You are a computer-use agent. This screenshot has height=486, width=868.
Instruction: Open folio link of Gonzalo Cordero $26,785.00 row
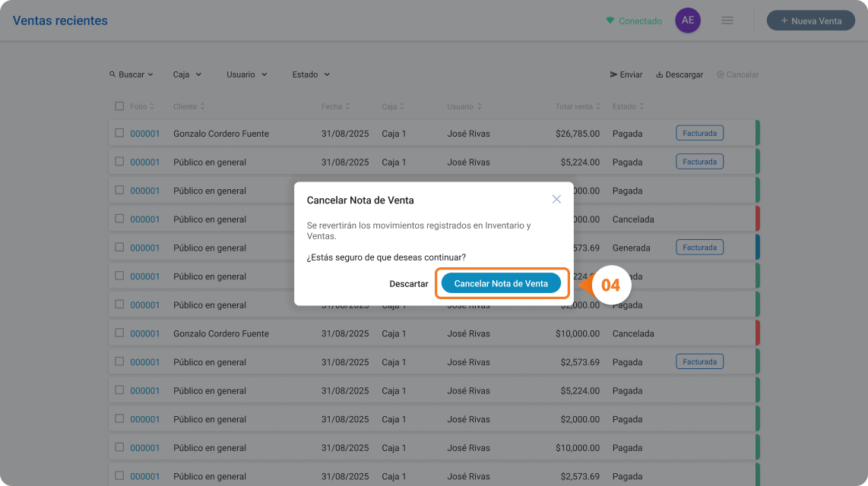click(144, 134)
